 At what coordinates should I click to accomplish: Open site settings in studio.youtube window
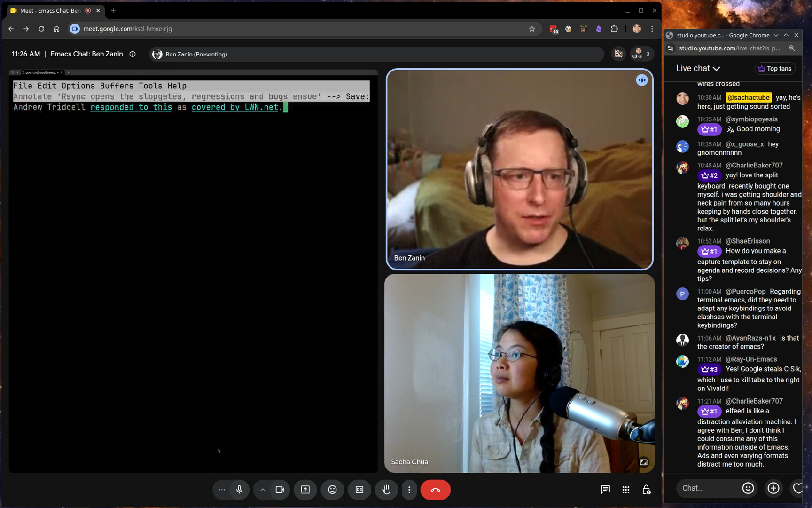(671, 48)
